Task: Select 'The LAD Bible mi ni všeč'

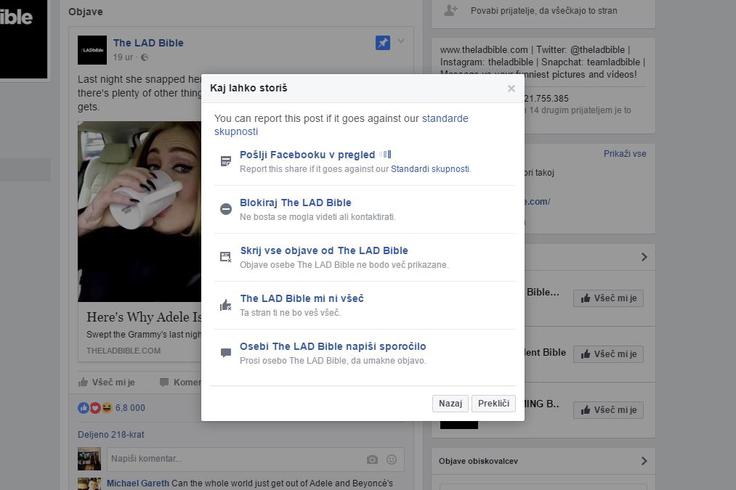Action: pos(302,298)
